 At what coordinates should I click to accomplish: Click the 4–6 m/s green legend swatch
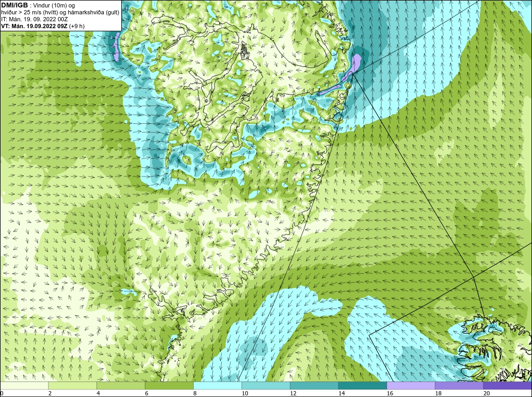point(121,385)
